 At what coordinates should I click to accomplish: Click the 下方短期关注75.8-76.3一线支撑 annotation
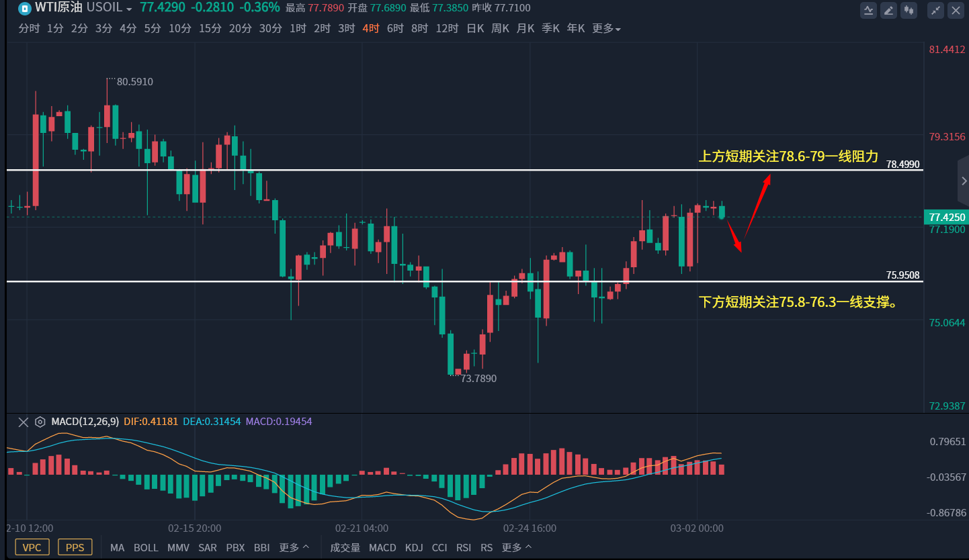(799, 302)
